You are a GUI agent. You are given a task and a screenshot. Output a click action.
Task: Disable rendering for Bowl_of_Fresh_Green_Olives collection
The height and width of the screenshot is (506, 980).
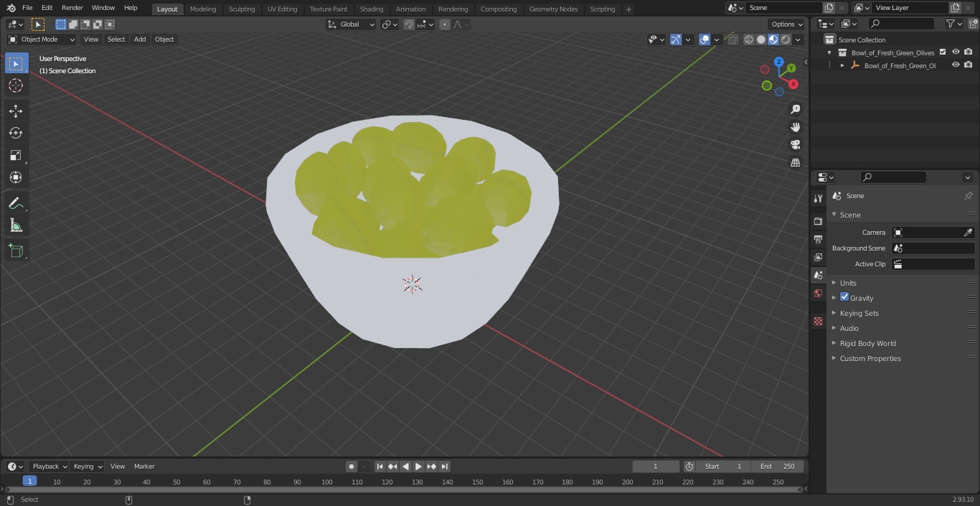click(969, 52)
